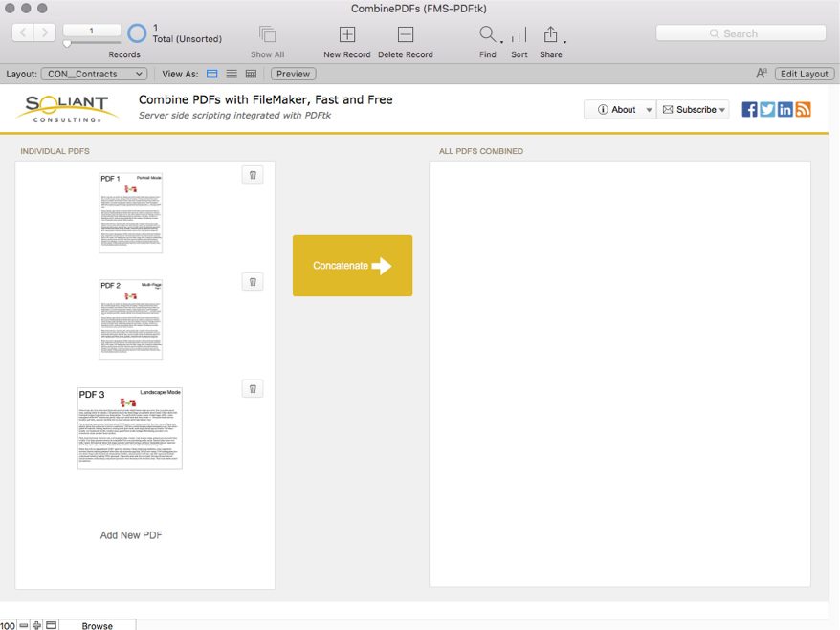Open the LinkedIn link icon
Screen dimensions: 840x630
click(785, 110)
